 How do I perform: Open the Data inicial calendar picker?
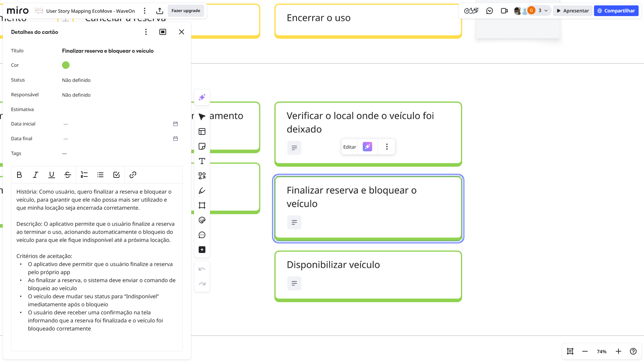click(x=175, y=124)
